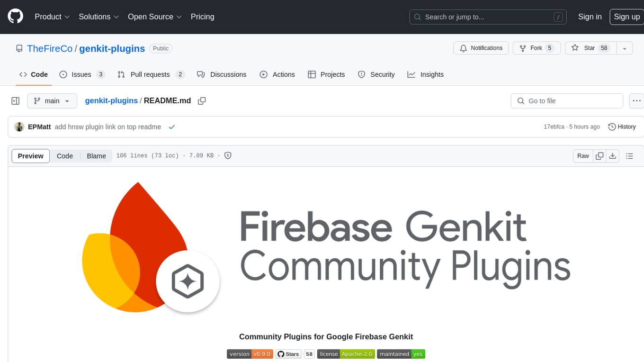Open the Pricing page
644x362 pixels.
(202, 17)
